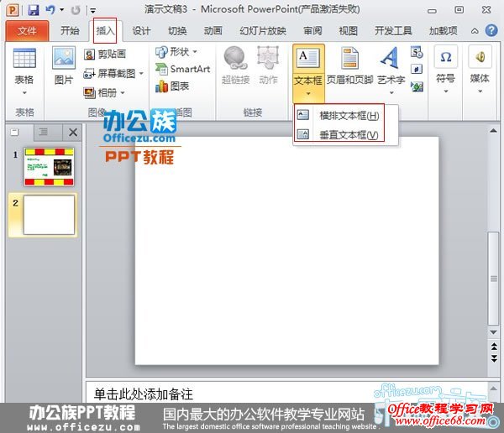Viewport: 504px width, 433px height.
Task: Click the 符号 symbol icon
Action: coord(446,67)
